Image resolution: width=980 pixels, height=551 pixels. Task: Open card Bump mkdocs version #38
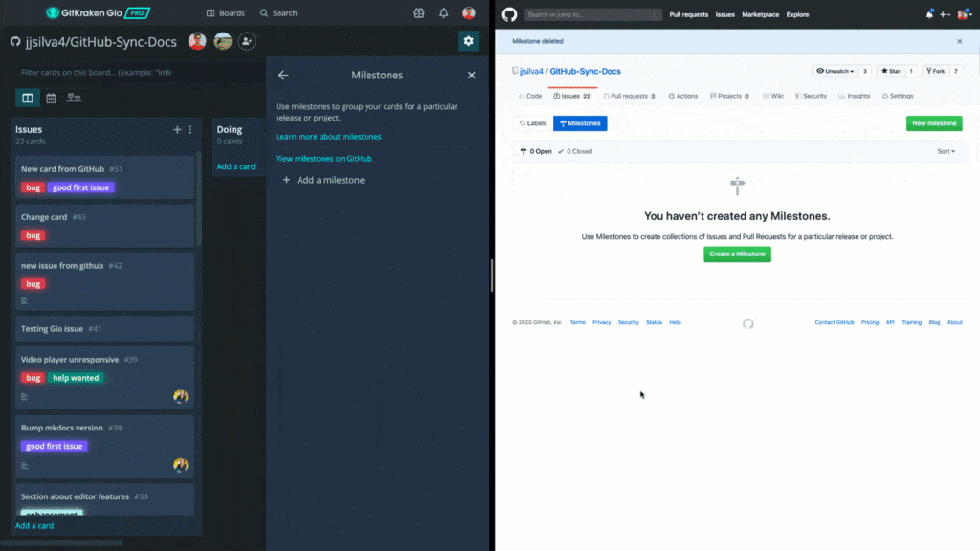click(104, 447)
